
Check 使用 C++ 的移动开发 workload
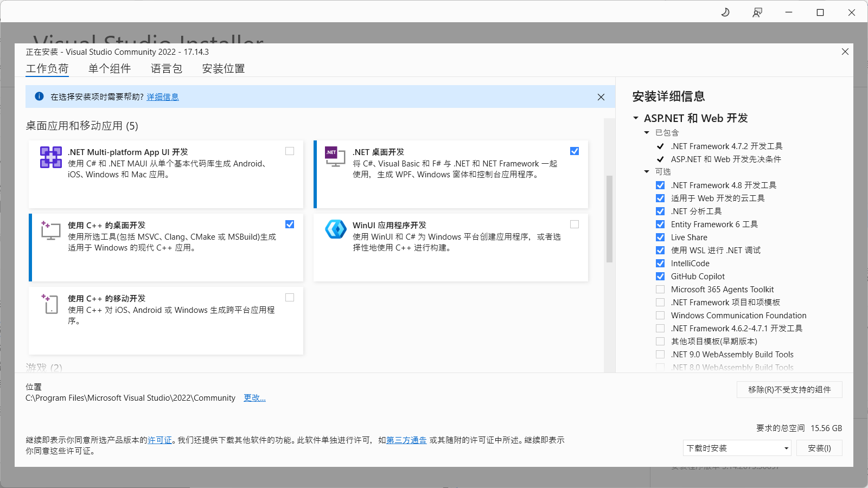tap(290, 298)
